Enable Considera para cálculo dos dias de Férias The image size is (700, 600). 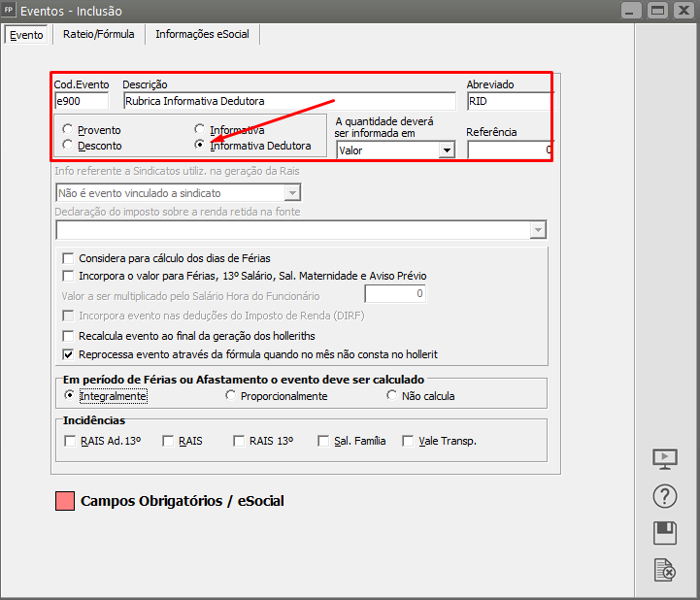69,258
